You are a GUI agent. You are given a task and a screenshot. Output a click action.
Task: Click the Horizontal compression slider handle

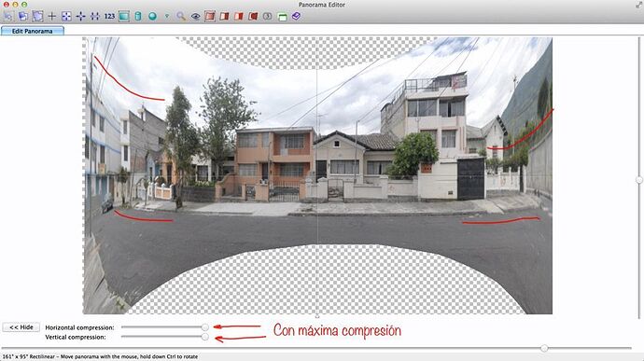tap(205, 327)
